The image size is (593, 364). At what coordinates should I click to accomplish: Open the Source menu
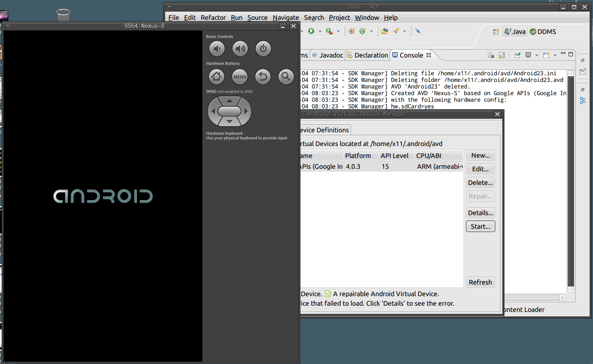click(x=257, y=17)
